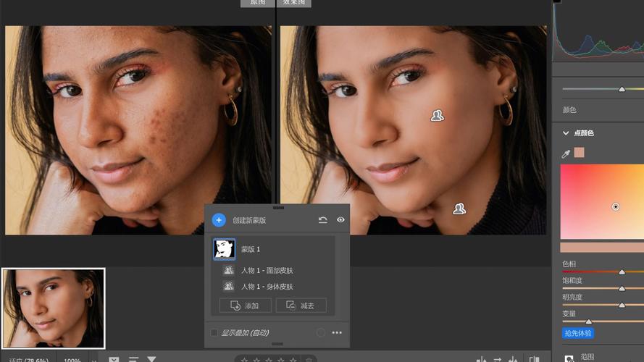Enable the 显示叠加 (自动) checkbox

pyautogui.click(x=214, y=332)
